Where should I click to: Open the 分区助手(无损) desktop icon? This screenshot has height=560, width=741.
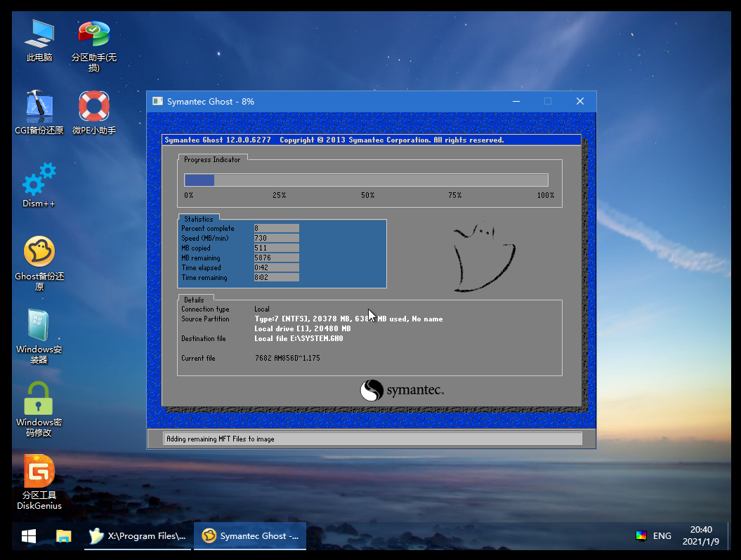coord(94,46)
